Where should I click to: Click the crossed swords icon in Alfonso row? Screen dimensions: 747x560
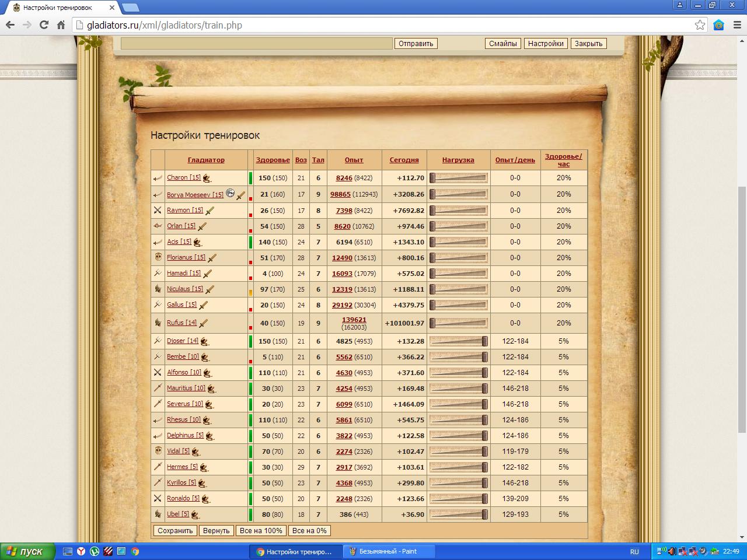point(158,372)
